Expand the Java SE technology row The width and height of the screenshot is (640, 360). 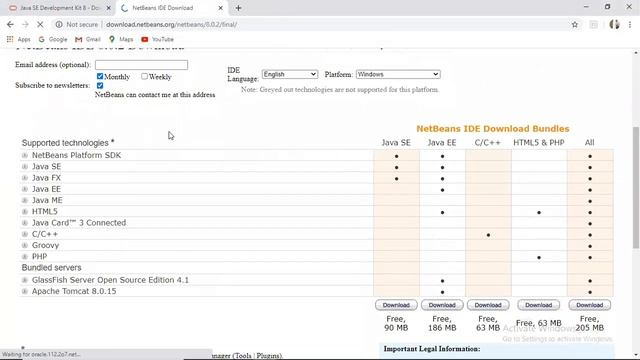pyautogui.click(x=25, y=167)
